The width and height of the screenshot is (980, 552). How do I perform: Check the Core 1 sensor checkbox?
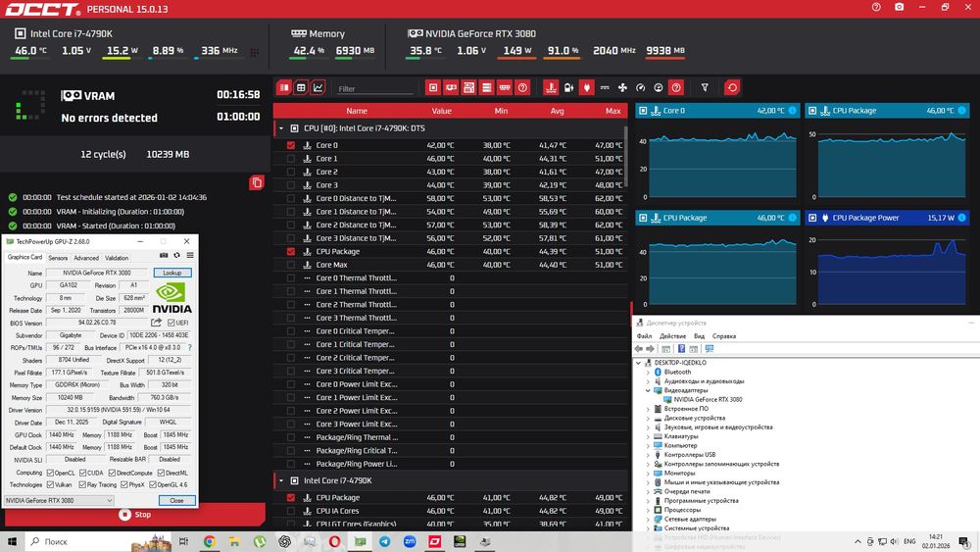(x=291, y=158)
